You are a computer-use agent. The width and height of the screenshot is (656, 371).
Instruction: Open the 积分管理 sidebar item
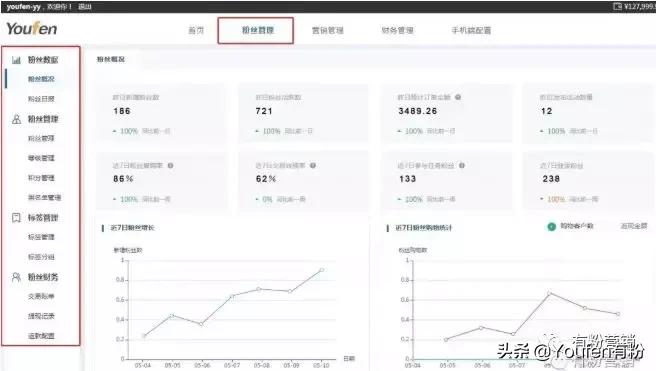pyautogui.click(x=41, y=178)
